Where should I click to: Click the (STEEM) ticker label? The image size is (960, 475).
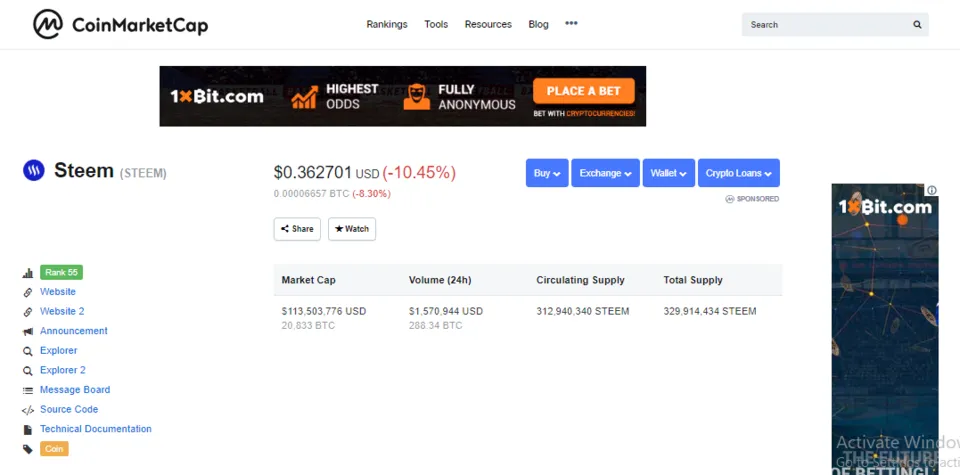tap(143, 173)
